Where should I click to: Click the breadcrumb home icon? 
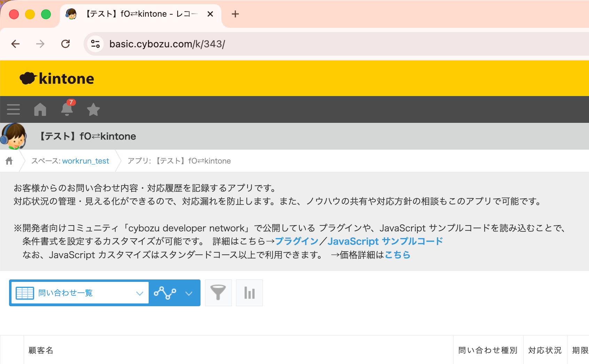tap(9, 161)
